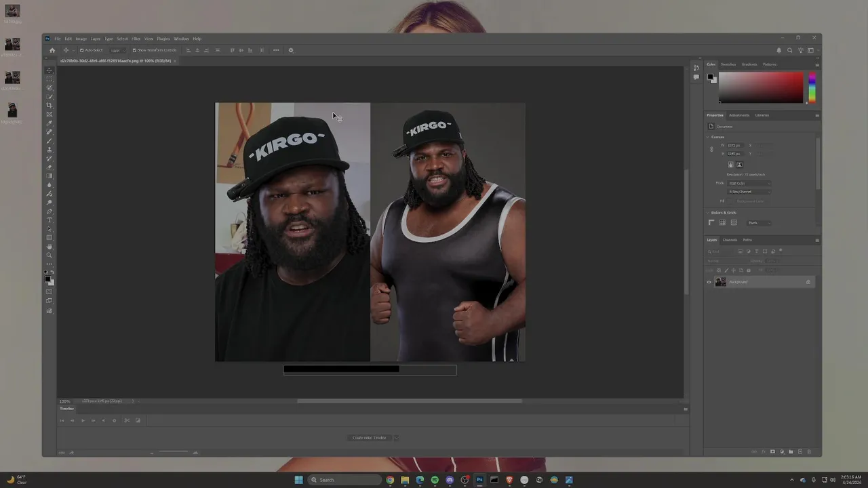Switch to the Adjustments tab
The image size is (868, 488).
(739, 115)
